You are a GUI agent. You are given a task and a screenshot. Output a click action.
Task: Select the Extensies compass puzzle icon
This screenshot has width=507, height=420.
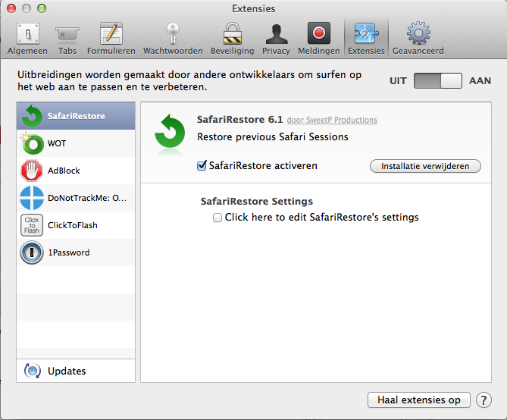tap(366, 33)
